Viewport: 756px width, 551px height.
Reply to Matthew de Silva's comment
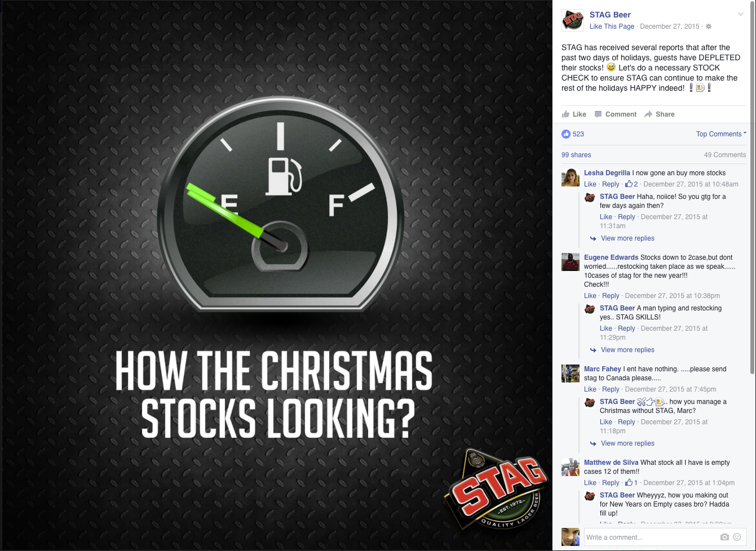click(611, 483)
